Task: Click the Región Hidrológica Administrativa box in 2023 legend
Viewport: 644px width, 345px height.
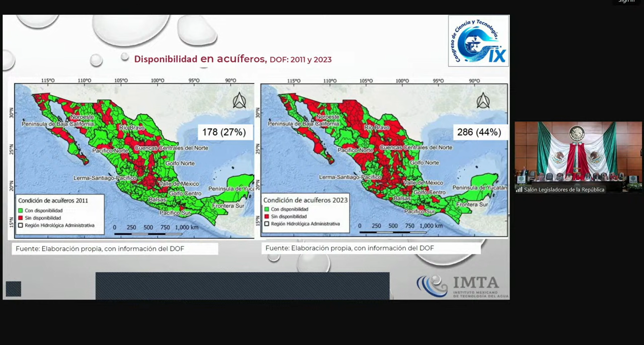Action: point(267,224)
